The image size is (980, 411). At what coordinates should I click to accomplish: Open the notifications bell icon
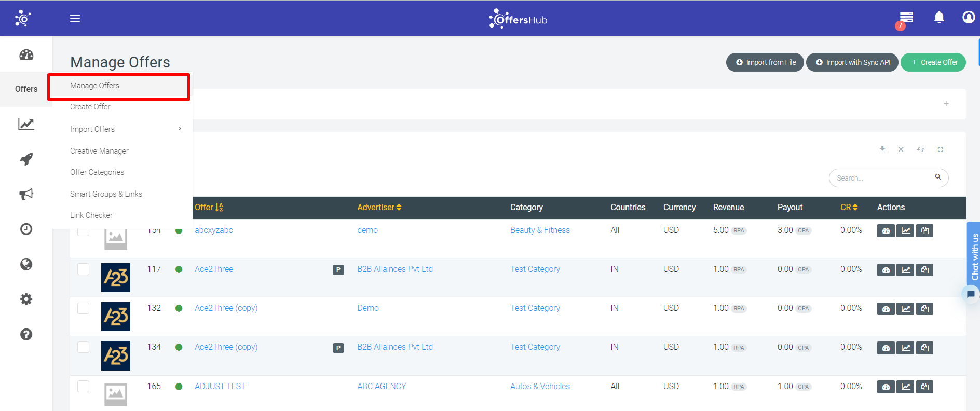(939, 18)
